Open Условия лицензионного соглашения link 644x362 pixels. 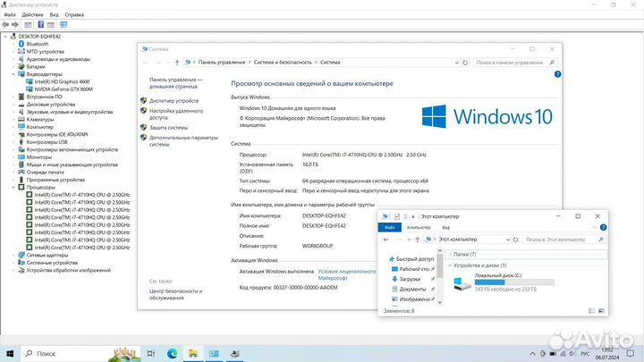(x=347, y=274)
